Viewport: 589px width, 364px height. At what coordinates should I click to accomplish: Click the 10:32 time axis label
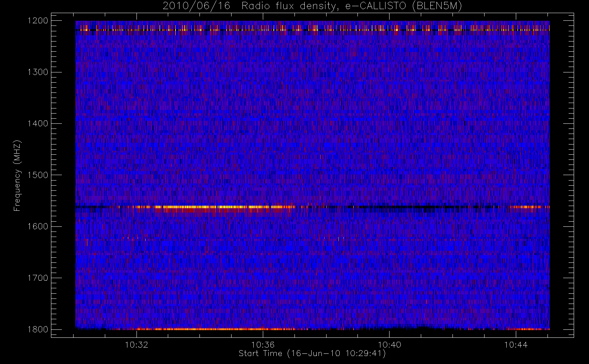pyautogui.click(x=137, y=345)
